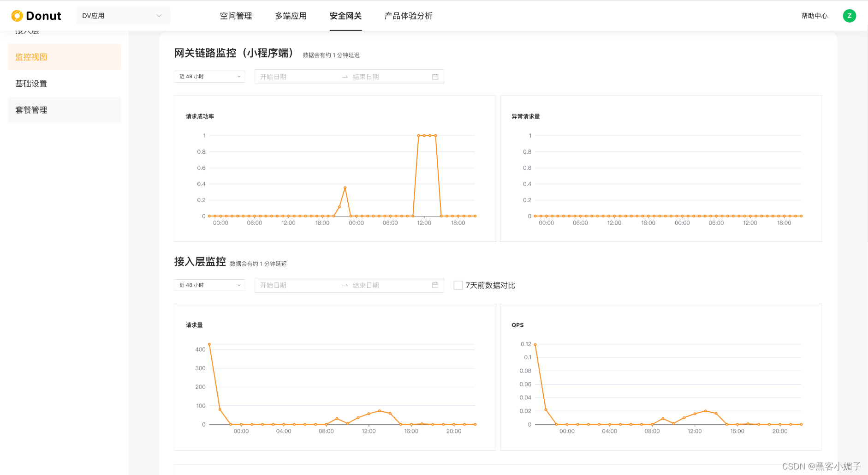Open the user avatar Z menu
This screenshot has width=868, height=475.
(x=849, y=16)
